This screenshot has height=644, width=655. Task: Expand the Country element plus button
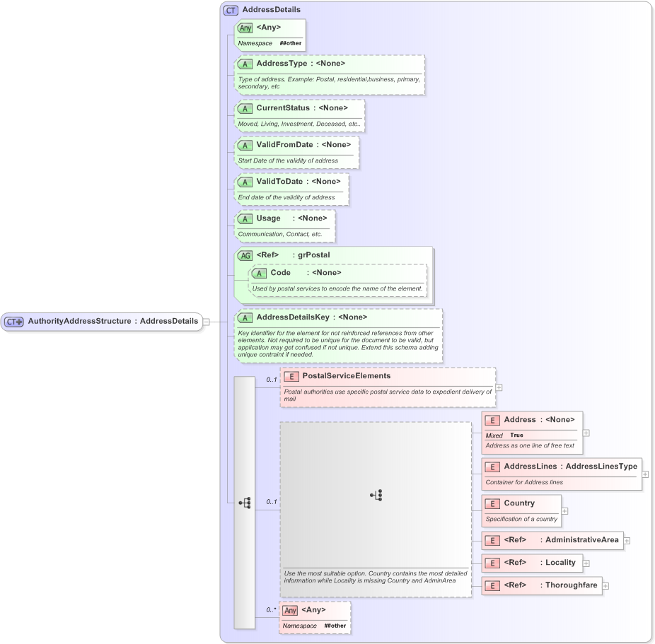pyautogui.click(x=564, y=510)
